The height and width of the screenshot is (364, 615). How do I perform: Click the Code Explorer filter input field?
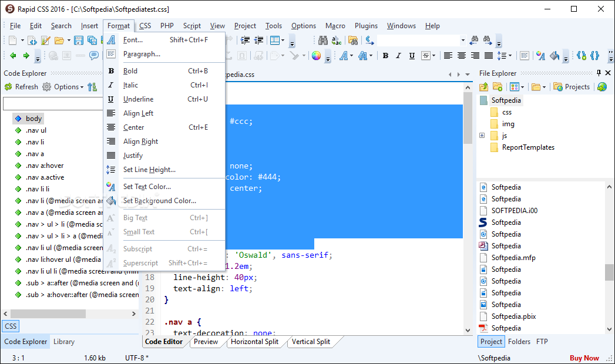(53, 103)
